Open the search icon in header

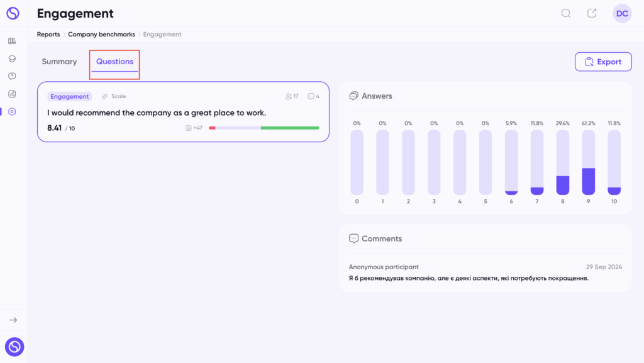(x=566, y=14)
